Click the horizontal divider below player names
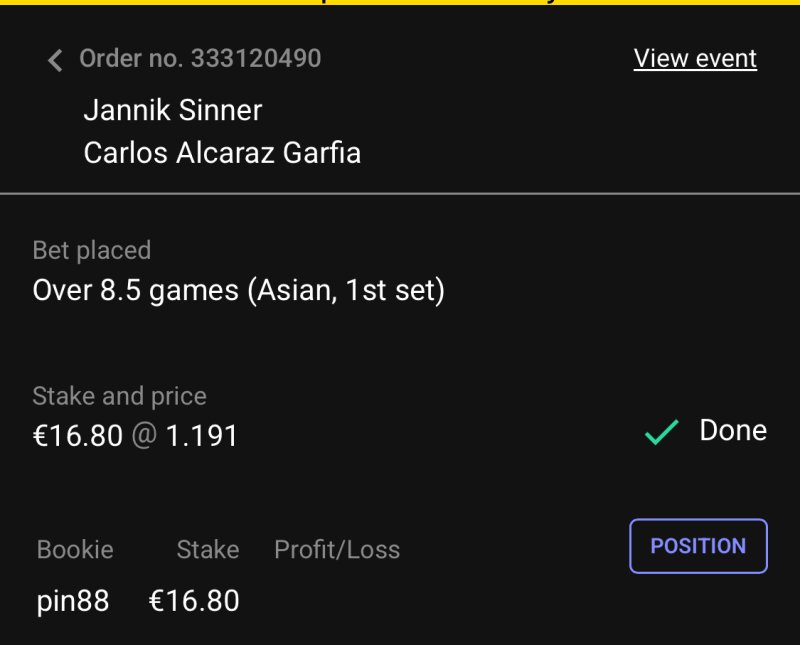800x645 pixels. pyautogui.click(x=400, y=192)
